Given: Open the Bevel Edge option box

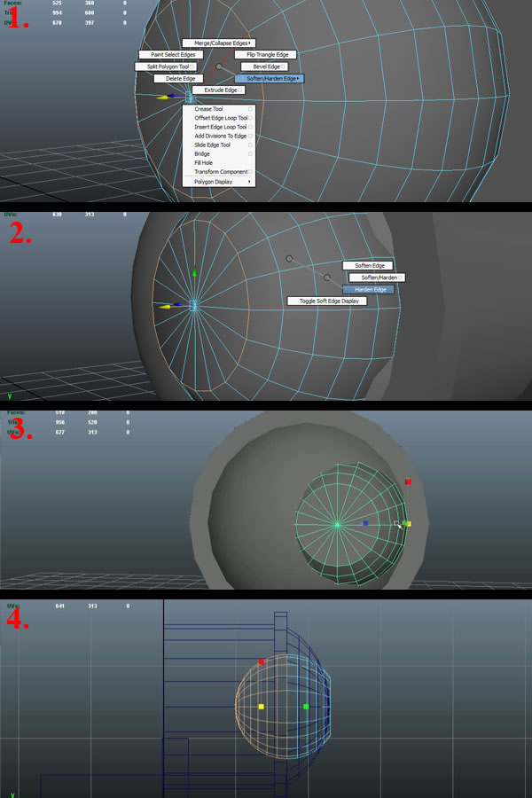Looking at the screenshot, I should [284, 66].
